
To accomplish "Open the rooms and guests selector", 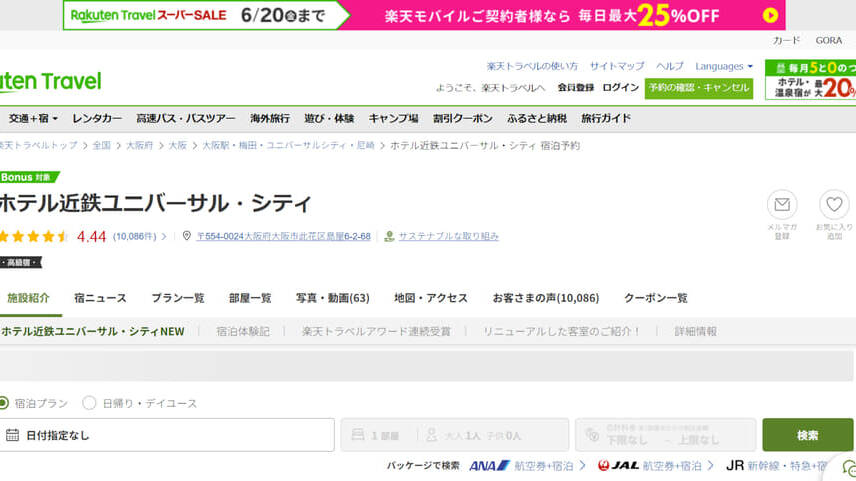I will [455, 435].
